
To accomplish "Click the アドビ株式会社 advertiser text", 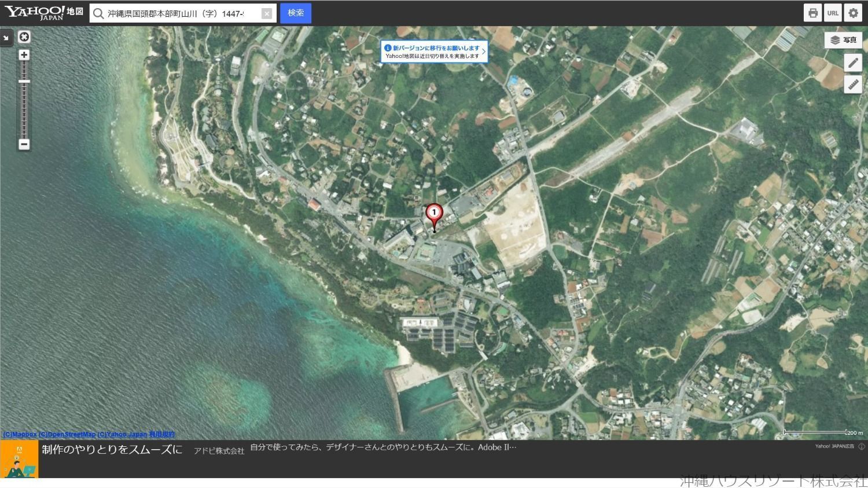I will click(219, 451).
